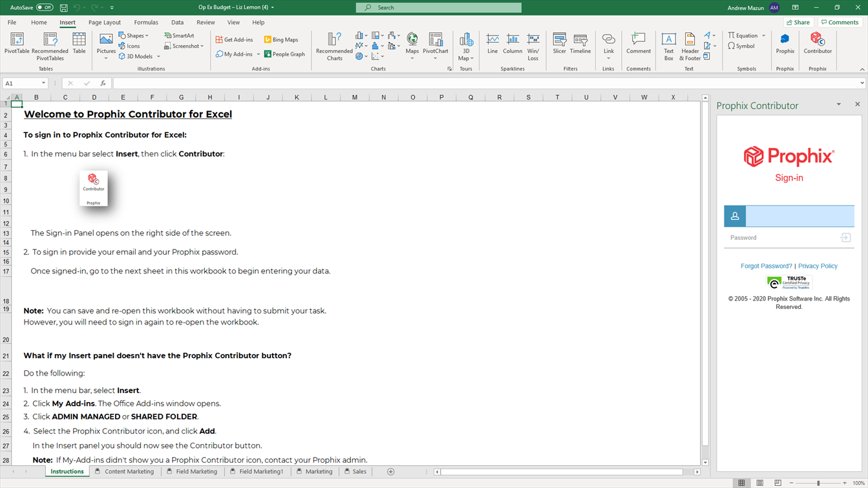Insert Win/Loss sparkline
The width and height of the screenshot is (868, 488).
[x=533, y=47]
